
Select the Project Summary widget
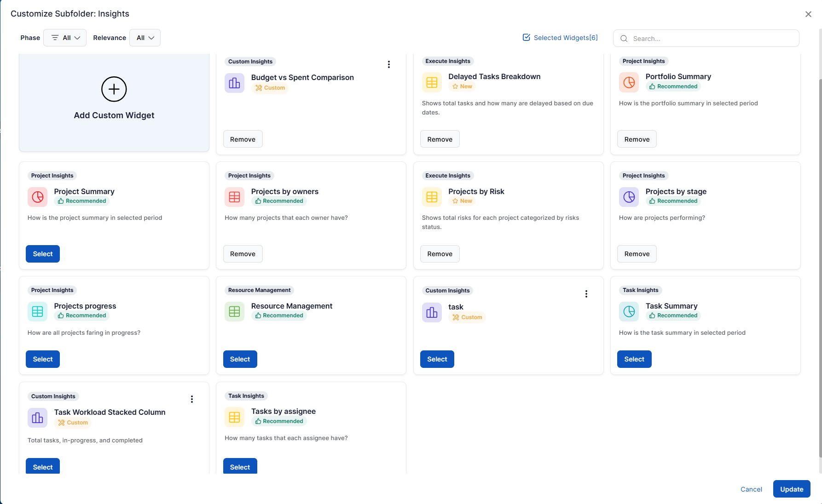pyautogui.click(x=43, y=254)
